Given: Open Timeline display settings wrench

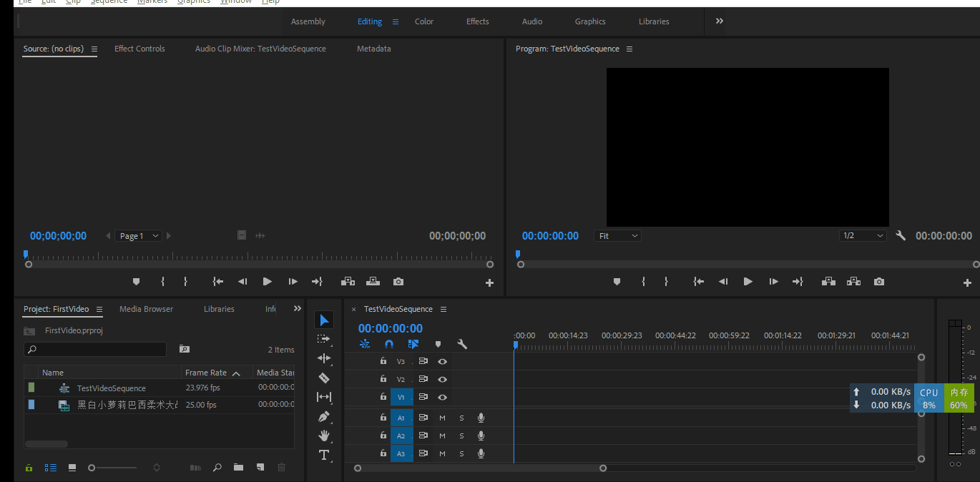Looking at the screenshot, I should [462, 344].
